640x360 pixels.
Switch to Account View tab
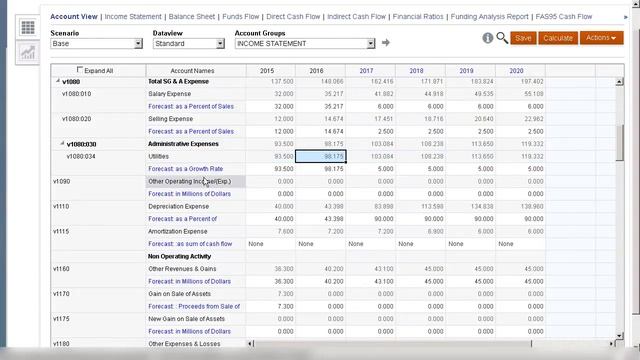[74, 17]
